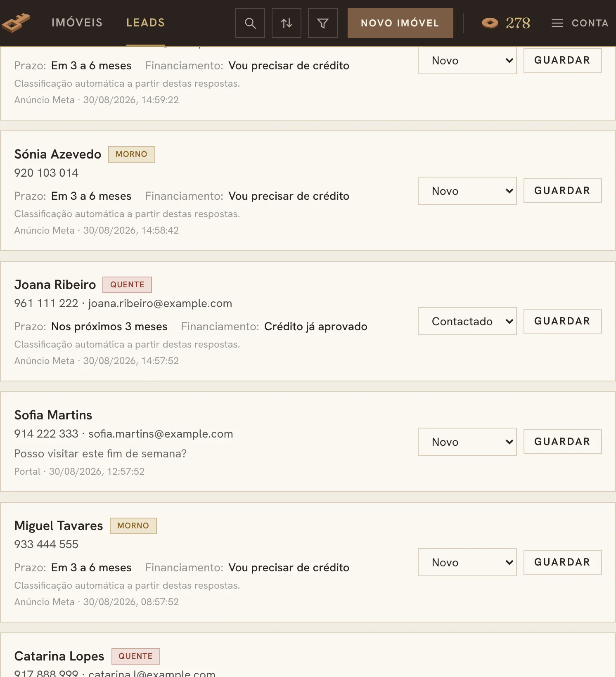
Task: Open the sort options icon
Action: pos(287,23)
